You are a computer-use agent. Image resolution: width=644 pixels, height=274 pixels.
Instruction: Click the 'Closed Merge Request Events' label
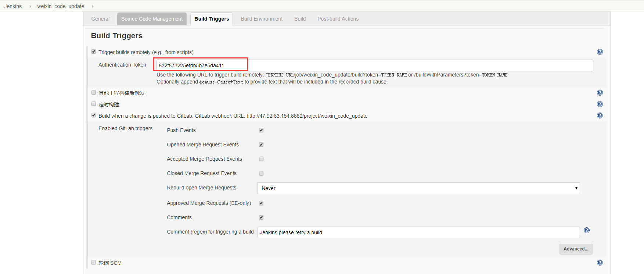202,173
